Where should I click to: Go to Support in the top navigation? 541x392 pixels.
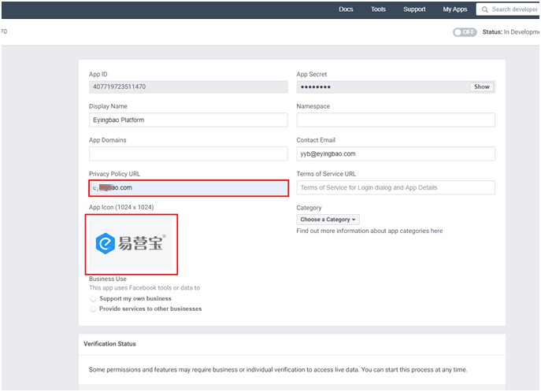414,9
